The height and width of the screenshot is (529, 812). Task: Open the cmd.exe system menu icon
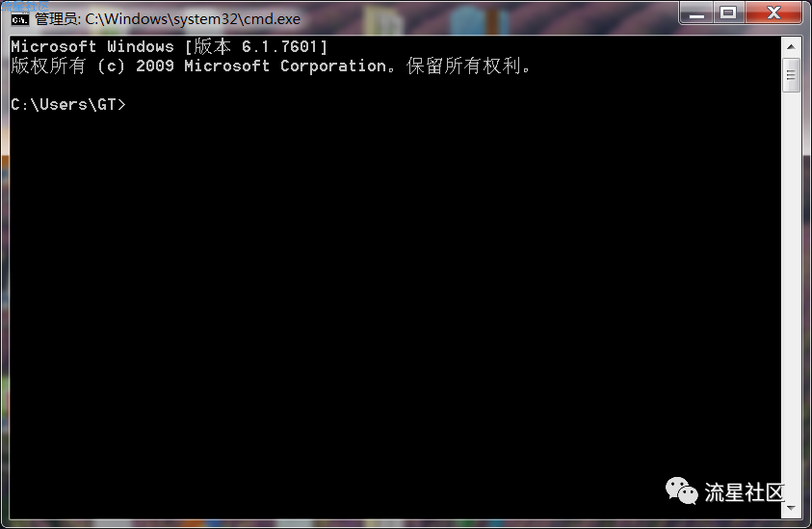click(19, 19)
